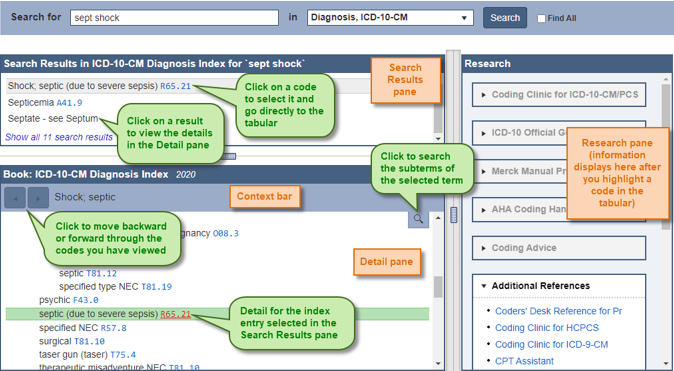674x371 pixels.
Task: Click the surgical index entry
Action: (x=55, y=341)
